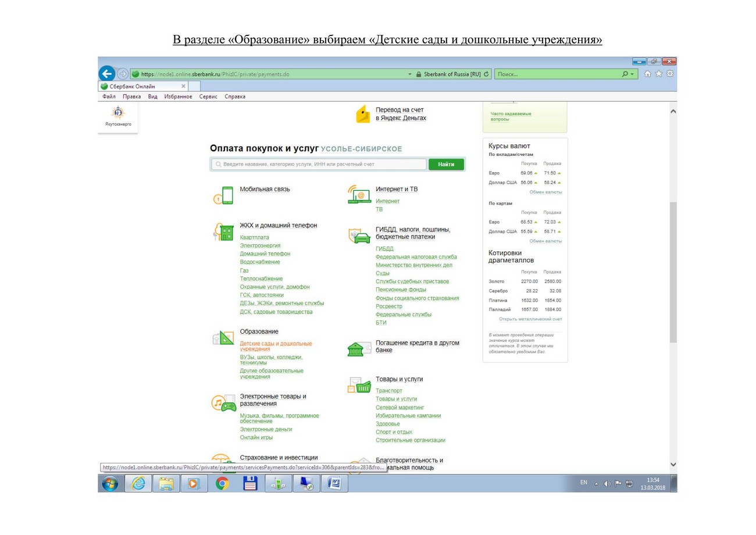The width and height of the screenshot is (756, 535).
Task: Click the Якутскэнерго logo tile
Action: point(118,116)
